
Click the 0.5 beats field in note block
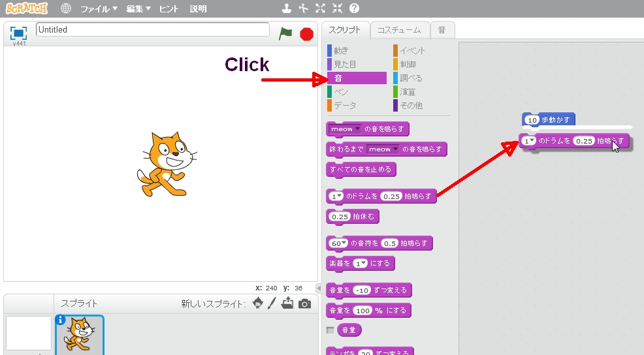[389, 243]
